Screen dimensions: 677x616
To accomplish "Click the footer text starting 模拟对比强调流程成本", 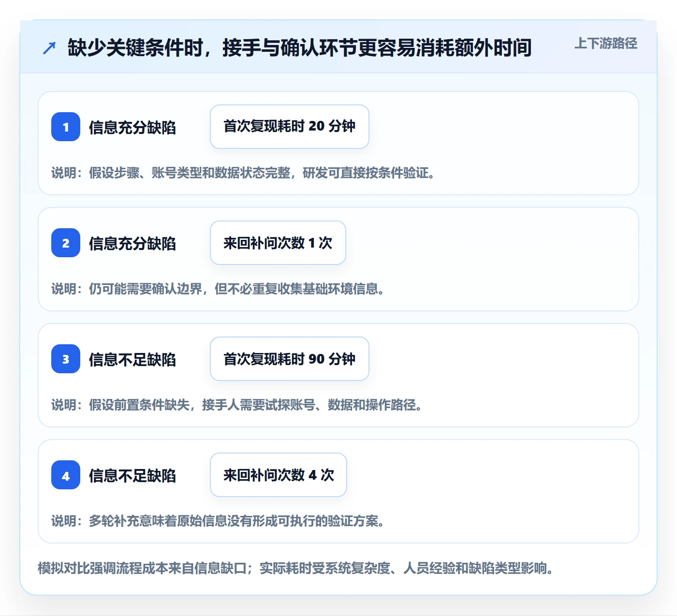I will click(296, 568).
